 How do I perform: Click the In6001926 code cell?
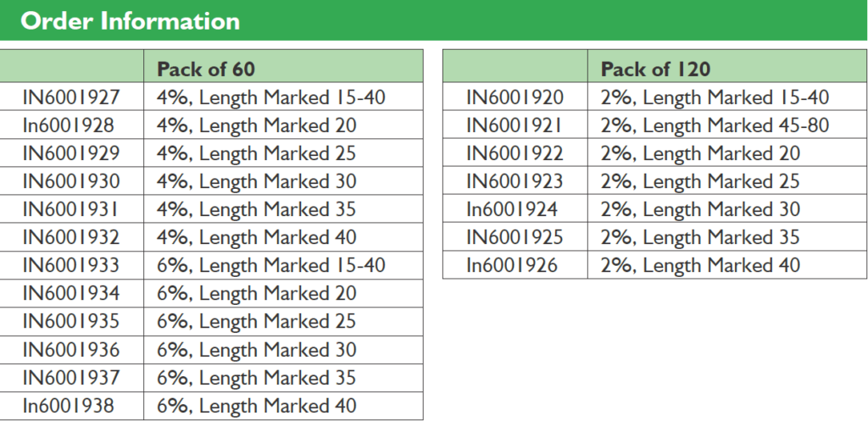513,265
